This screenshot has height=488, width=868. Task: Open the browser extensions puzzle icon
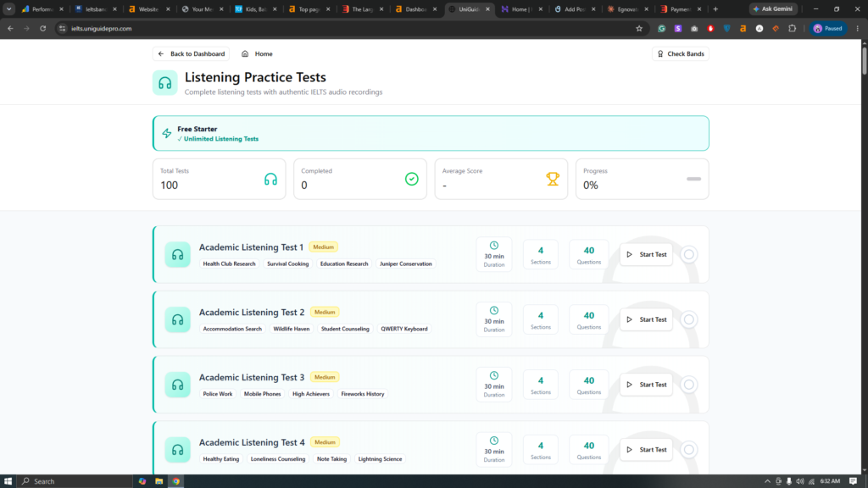click(x=793, y=28)
